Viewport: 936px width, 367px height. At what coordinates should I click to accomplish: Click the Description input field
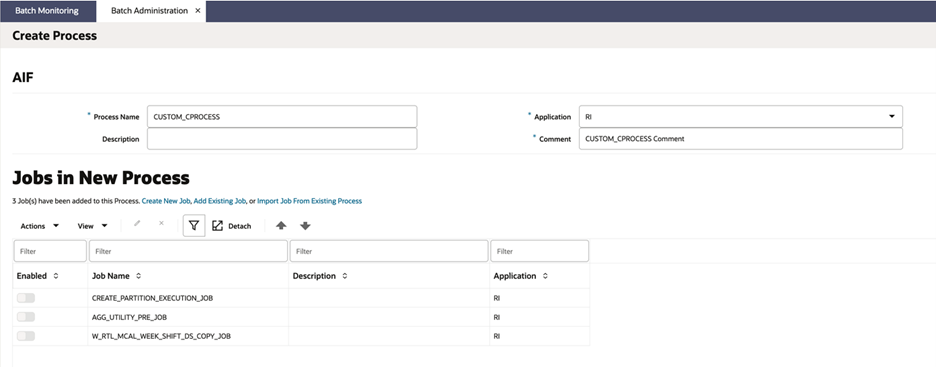coord(282,138)
